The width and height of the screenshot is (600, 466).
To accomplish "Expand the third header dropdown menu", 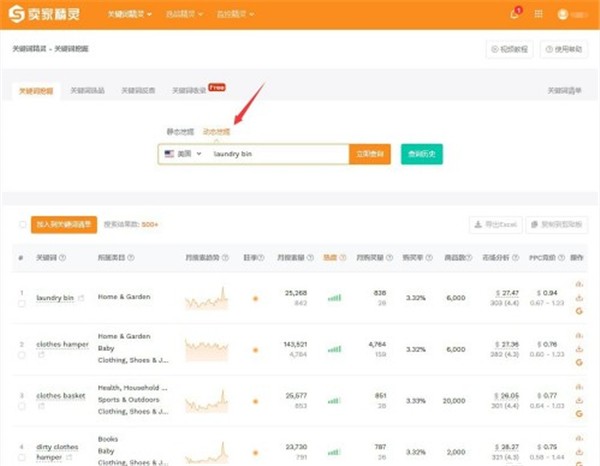I will (x=235, y=14).
